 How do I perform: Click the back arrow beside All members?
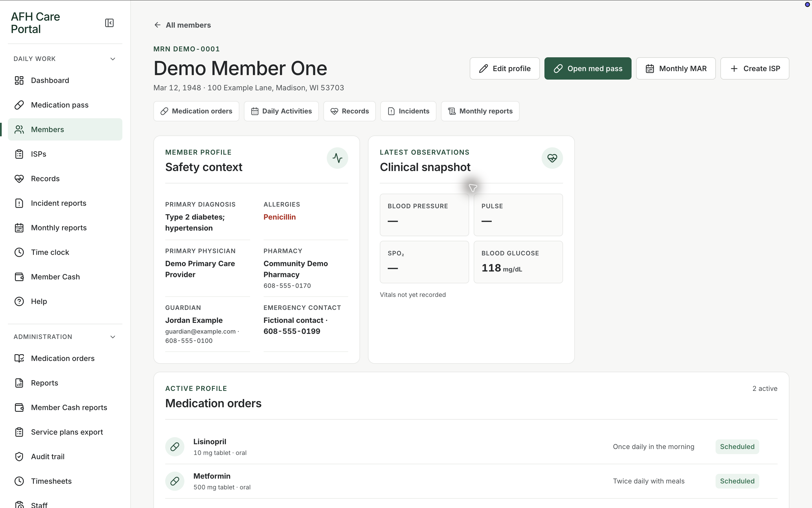(x=157, y=25)
